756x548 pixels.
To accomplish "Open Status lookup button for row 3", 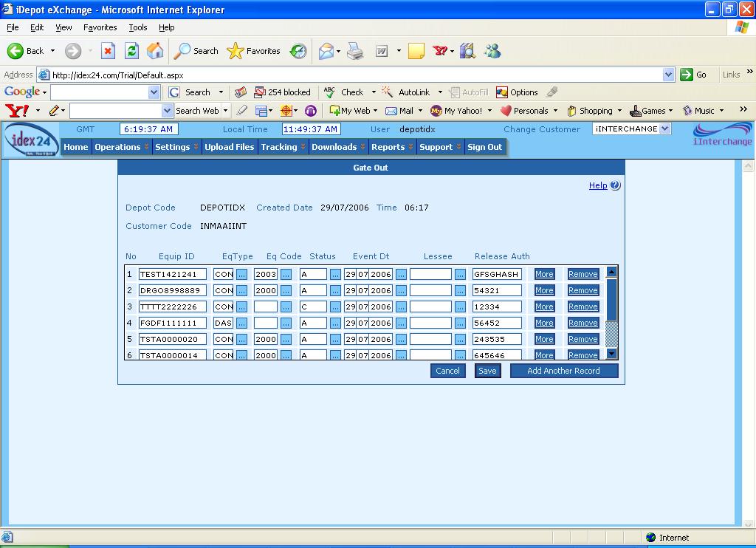I will tap(335, 306).
